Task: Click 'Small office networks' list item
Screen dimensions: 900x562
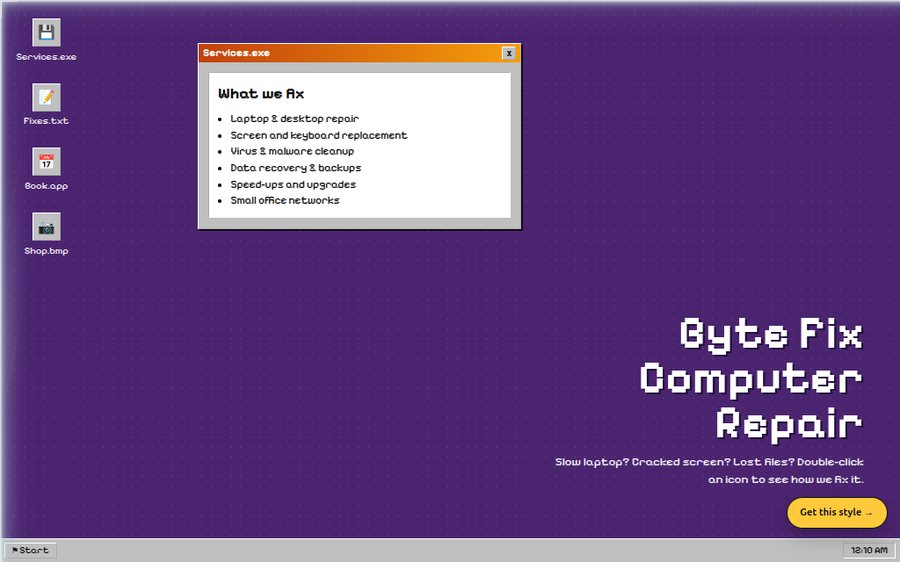Action: [x=285, y=200]
